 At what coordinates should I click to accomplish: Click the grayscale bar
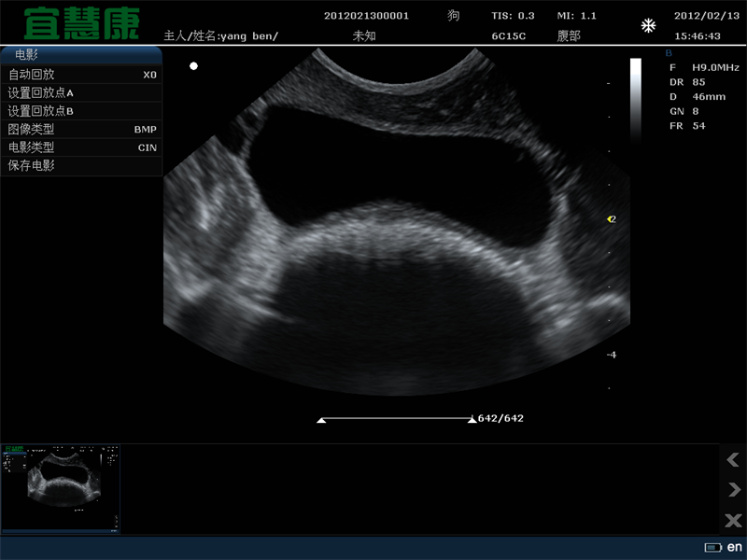(636, 101)
